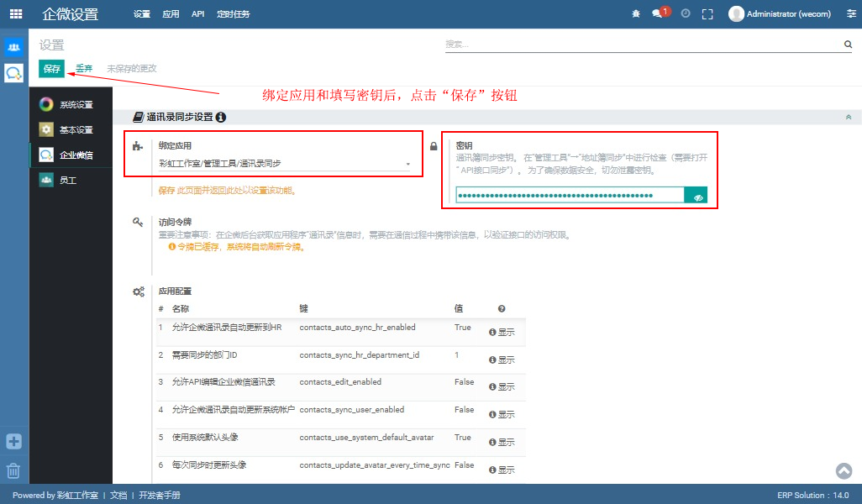Click table cell 使用系统默认头像

click(x=205, y=438)
